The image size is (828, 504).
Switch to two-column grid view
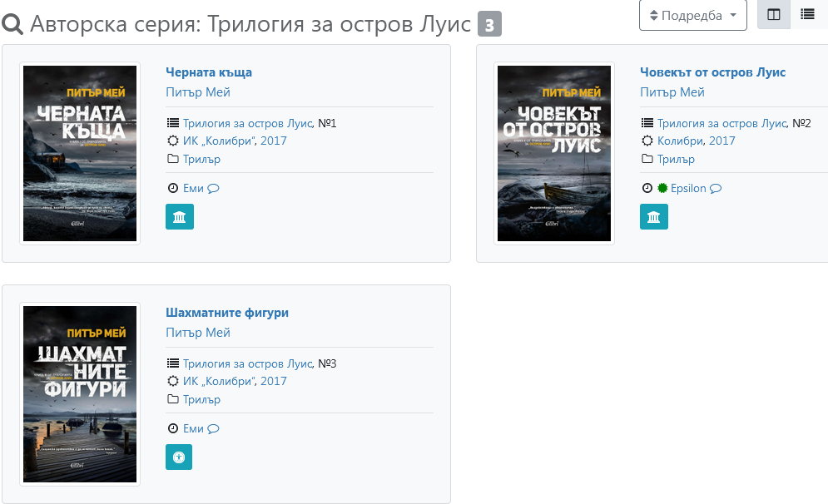tap(774, 15)
